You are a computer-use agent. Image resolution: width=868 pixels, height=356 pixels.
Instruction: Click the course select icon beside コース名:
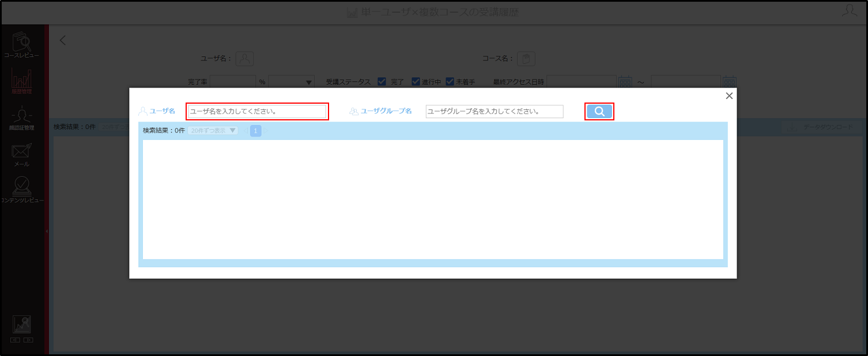[x=526, y=58]
